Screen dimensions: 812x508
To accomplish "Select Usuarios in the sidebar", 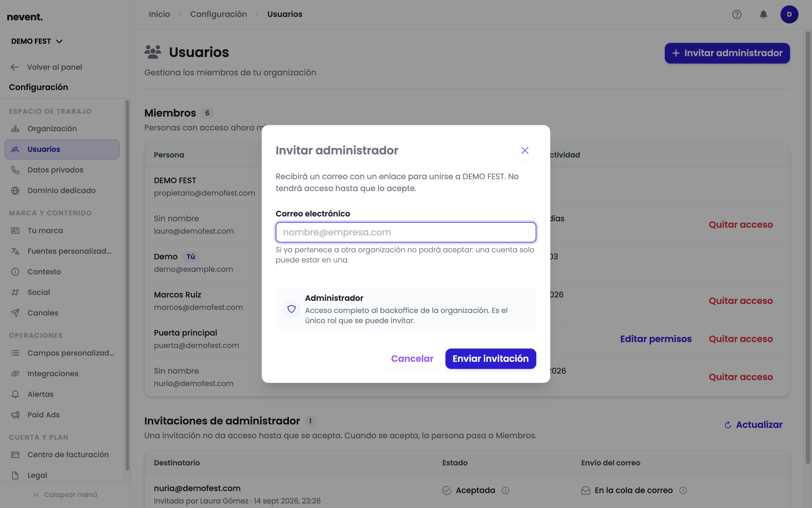I will [x=62, y=149].
